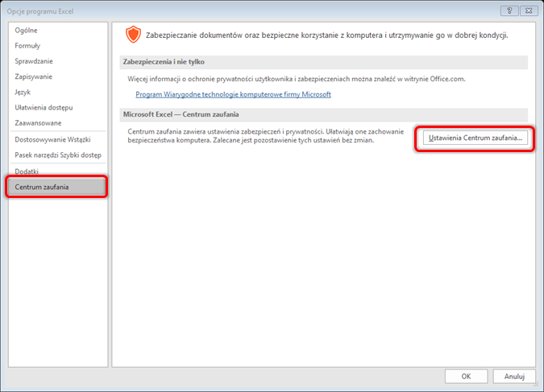This screenshot has height=392, width=544.
Task: Click the Zabezpieczanie dokumentów description text
Action: tap(327, 35)
